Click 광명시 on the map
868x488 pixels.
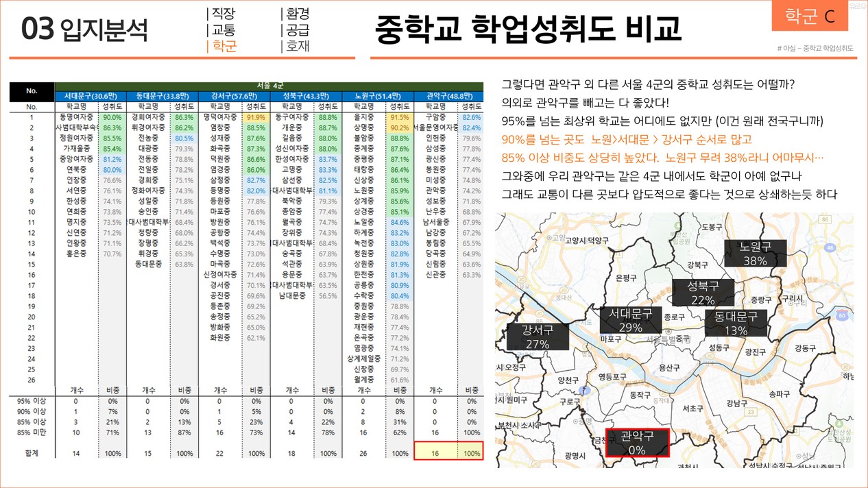coord(575,455)
